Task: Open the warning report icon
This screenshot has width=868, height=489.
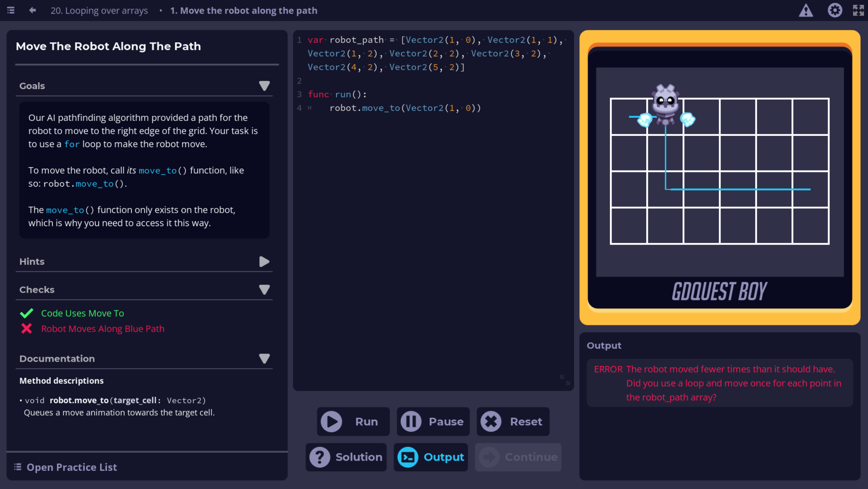Action: tap(805, 10)
